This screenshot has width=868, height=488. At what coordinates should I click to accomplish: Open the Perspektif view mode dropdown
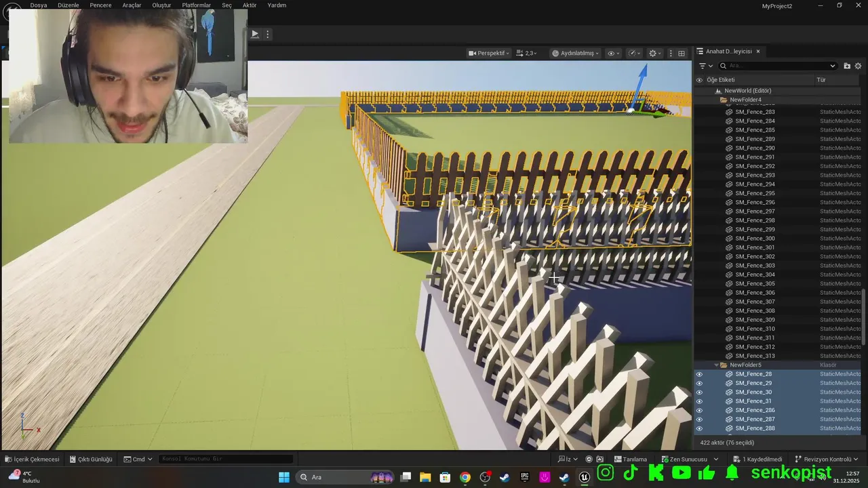click(x=488, y=53)
